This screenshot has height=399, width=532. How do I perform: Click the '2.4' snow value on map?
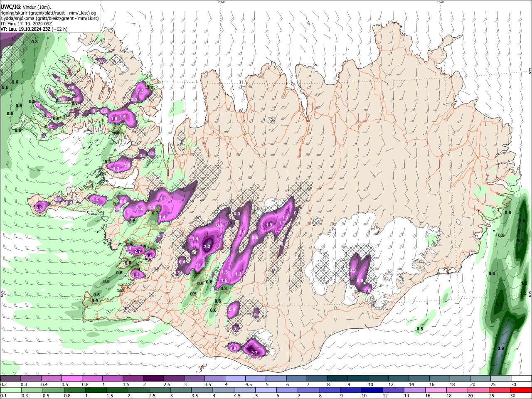148,256
